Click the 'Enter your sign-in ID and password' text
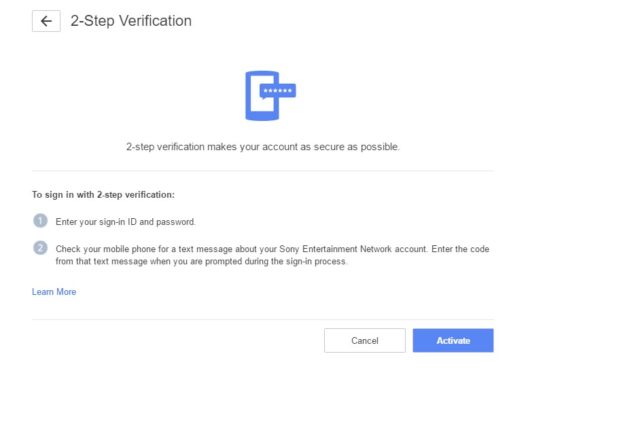This screenshot has height=422, width=617. (x=125, y=222)
